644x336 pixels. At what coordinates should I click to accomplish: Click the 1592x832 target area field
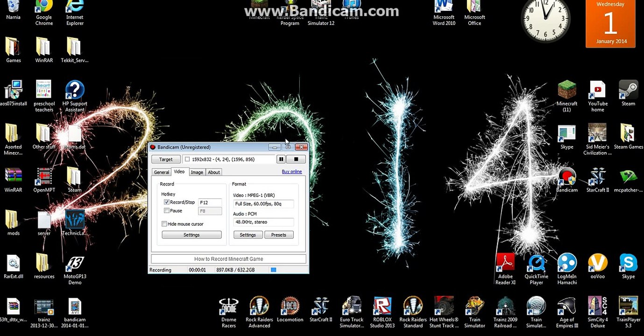pyautogui.click(x=228, y=159)
